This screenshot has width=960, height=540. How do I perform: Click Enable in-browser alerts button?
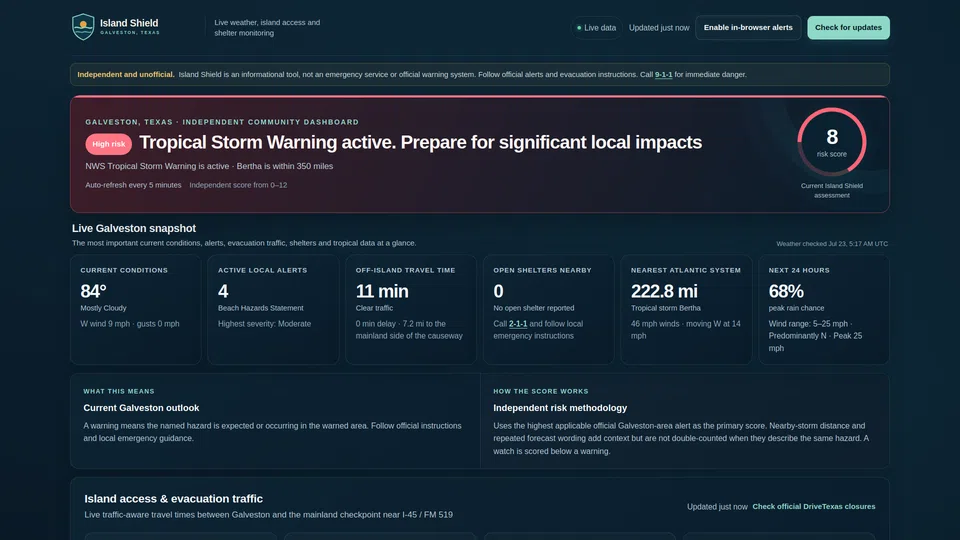point(748,28)
